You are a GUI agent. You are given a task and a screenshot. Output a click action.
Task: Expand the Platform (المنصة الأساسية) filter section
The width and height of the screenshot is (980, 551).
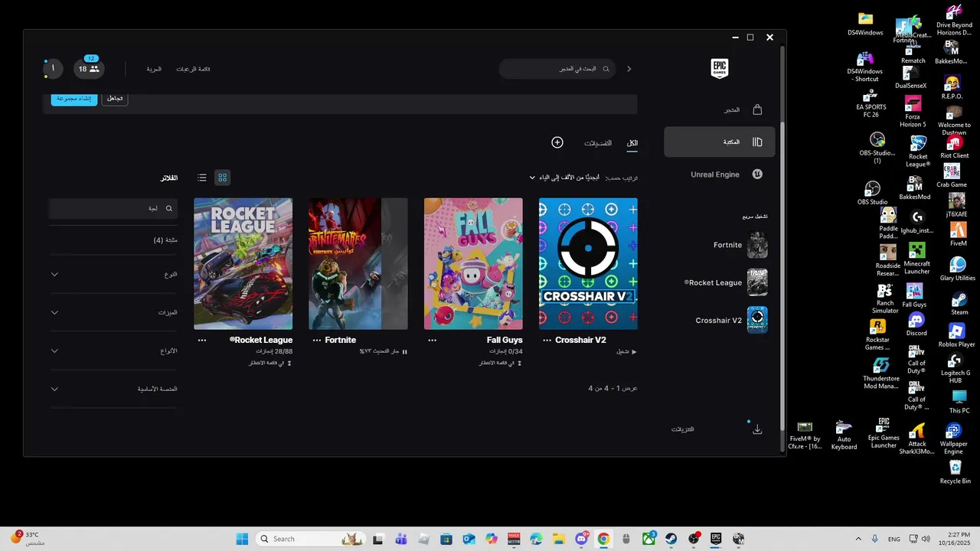click(x=113, y=389)
